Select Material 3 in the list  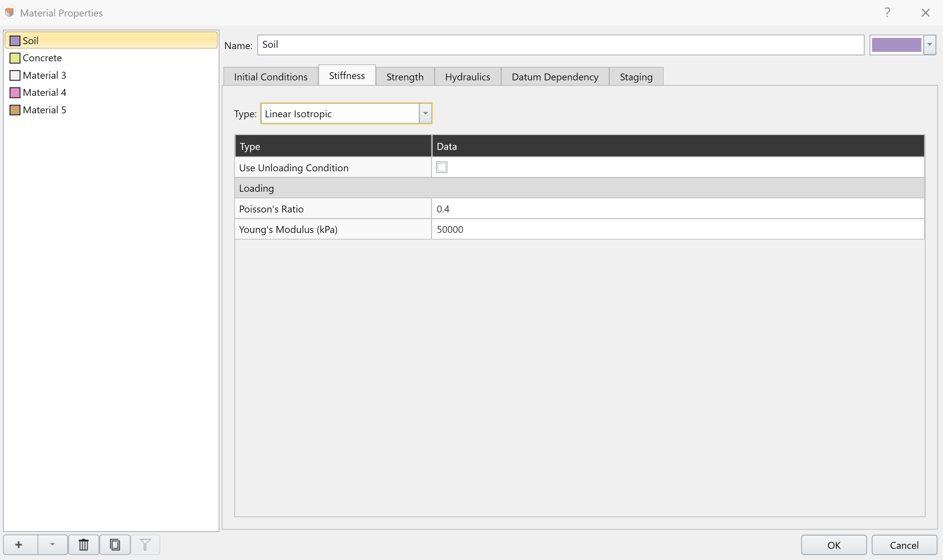click(111, 75)
